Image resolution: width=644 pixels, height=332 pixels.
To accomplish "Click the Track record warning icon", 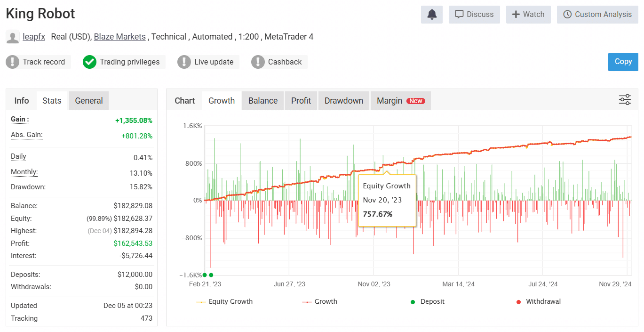I will [x=13, y=62].
